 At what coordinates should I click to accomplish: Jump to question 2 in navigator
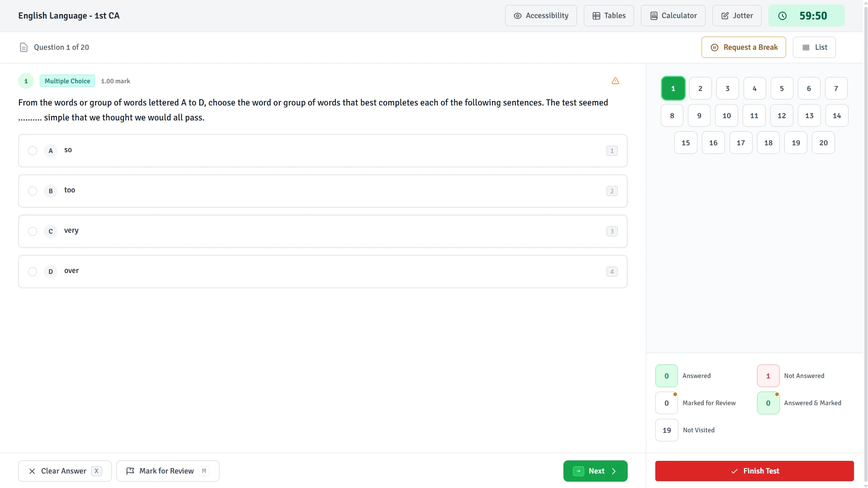700,89
